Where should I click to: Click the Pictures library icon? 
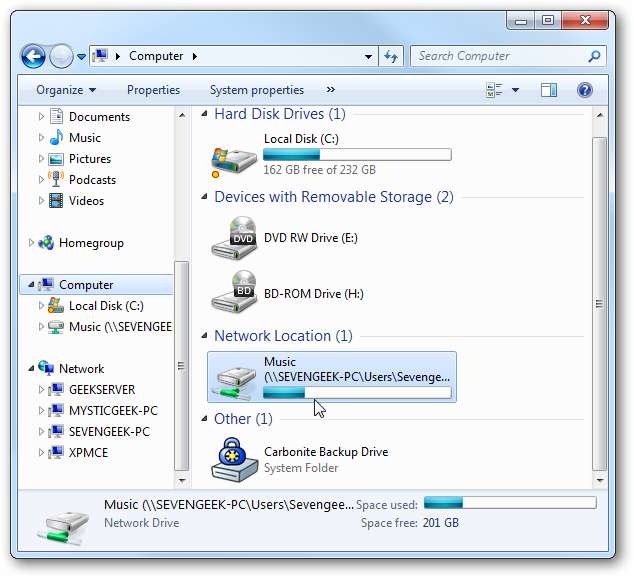click(56, 159)
